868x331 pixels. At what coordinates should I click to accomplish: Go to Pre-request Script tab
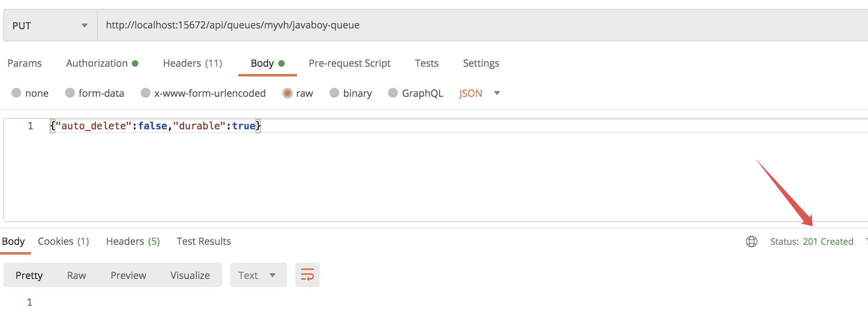[349, 63]
